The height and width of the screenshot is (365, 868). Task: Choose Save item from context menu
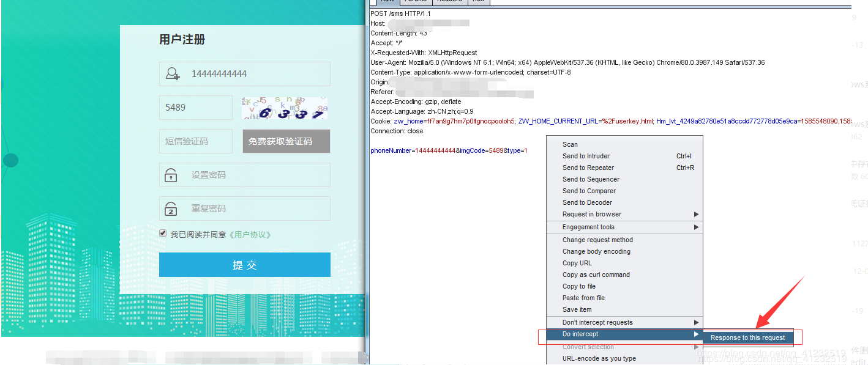point(624,309)
